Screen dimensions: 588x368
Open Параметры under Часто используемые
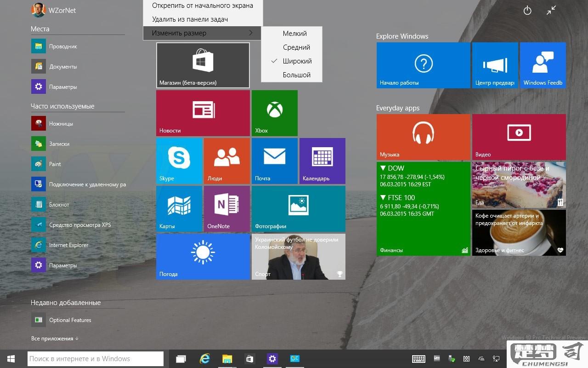coord(54,265)
